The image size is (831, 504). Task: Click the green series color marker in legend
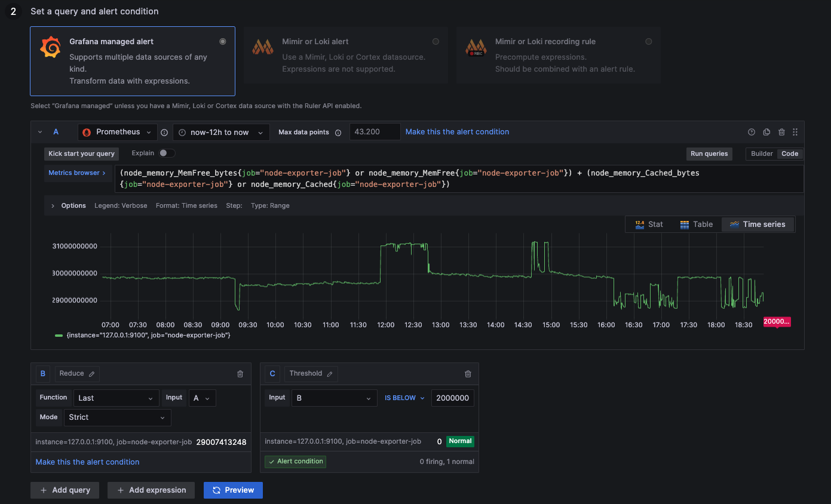(x=59, y=336)
